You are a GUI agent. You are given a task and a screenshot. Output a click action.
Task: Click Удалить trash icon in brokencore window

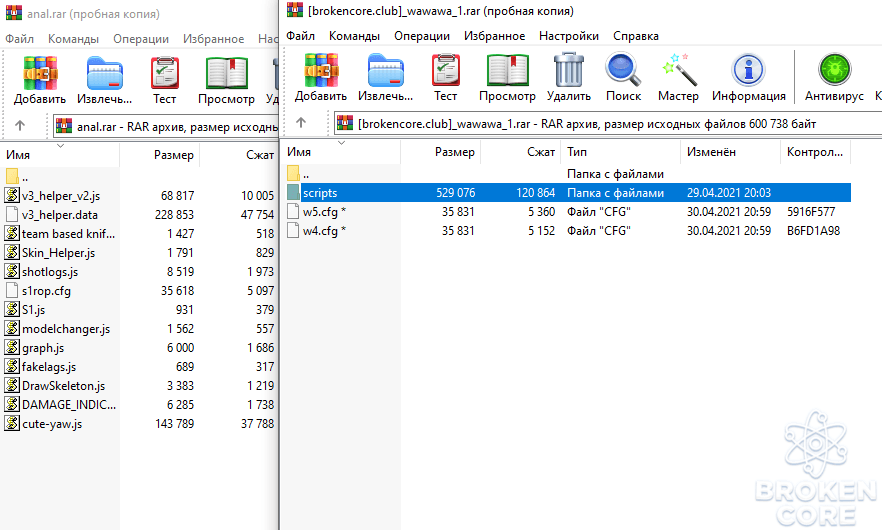click(569, 70)
